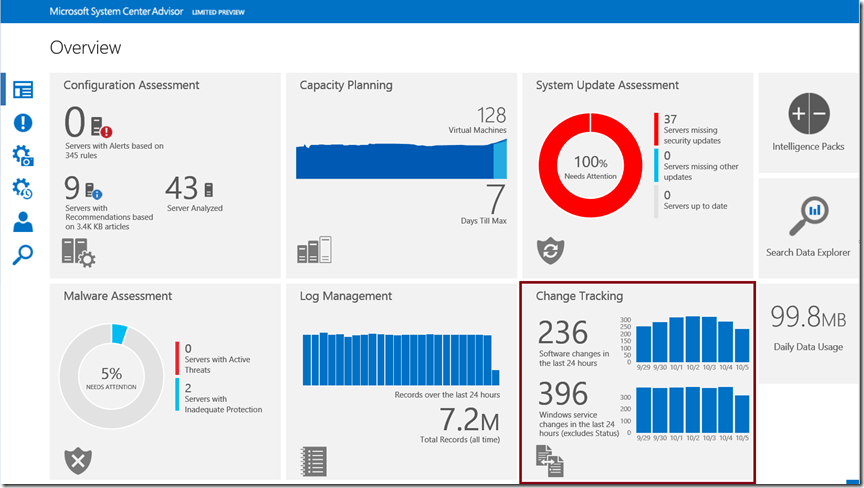
Task: Click the 236 software changes count
Action: pyautogui.click(x=563, y=332)
